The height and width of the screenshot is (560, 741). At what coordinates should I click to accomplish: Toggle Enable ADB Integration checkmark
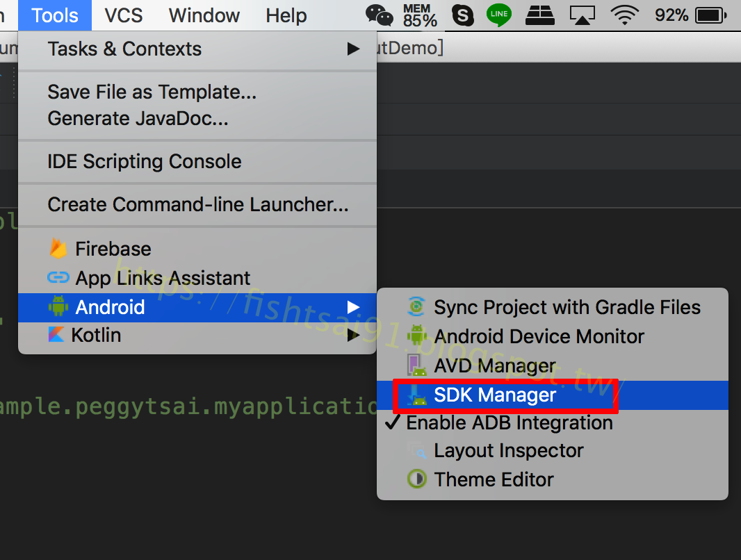click(393, 422)
